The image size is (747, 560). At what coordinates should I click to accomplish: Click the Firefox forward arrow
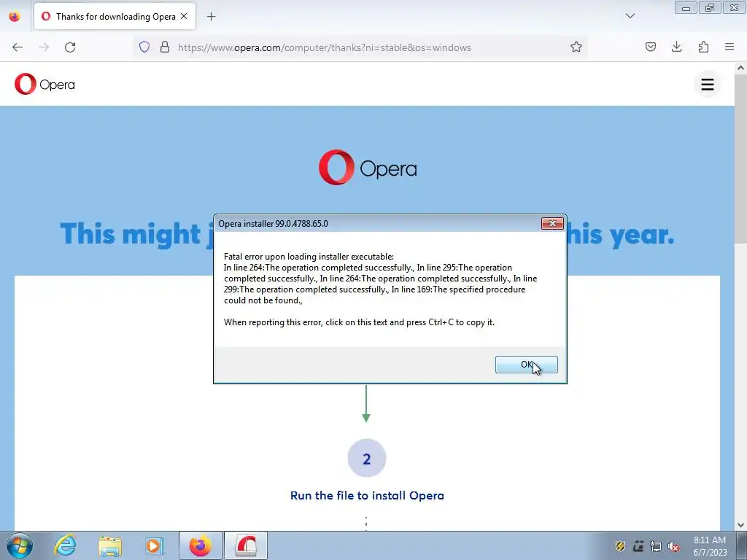click(x=44, y=47)
